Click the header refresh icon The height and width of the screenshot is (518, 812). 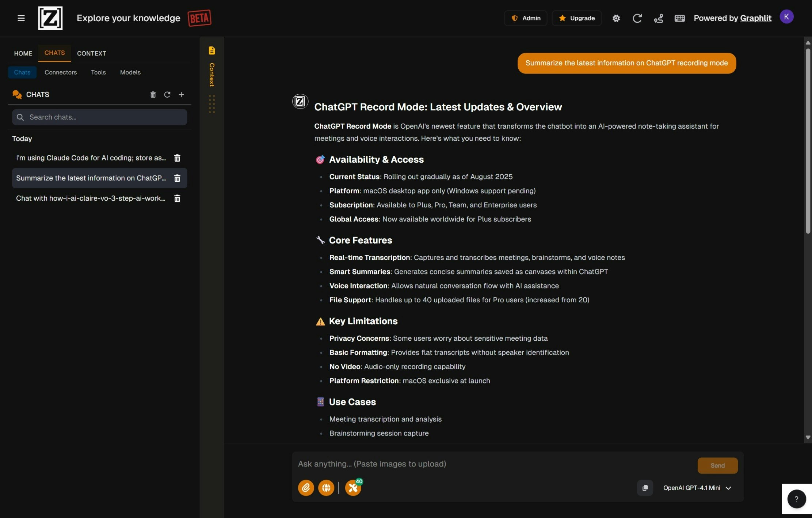click(637, 18)
